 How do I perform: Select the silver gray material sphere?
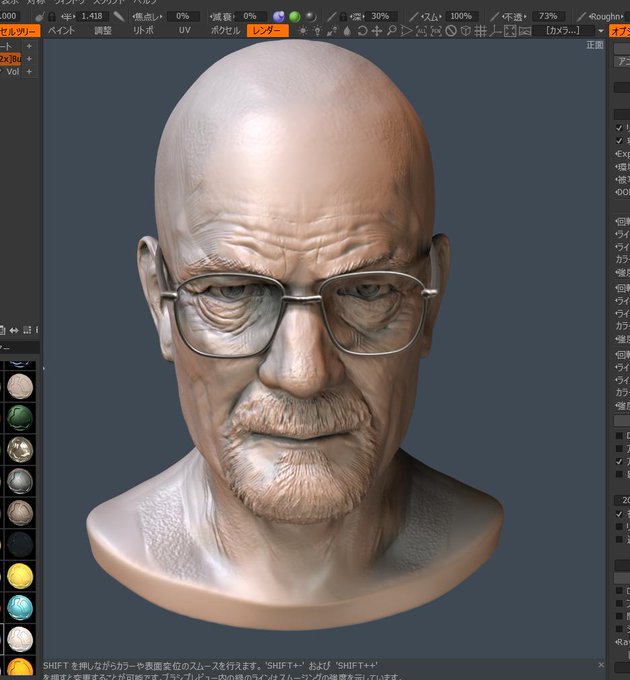click(20, 481)
